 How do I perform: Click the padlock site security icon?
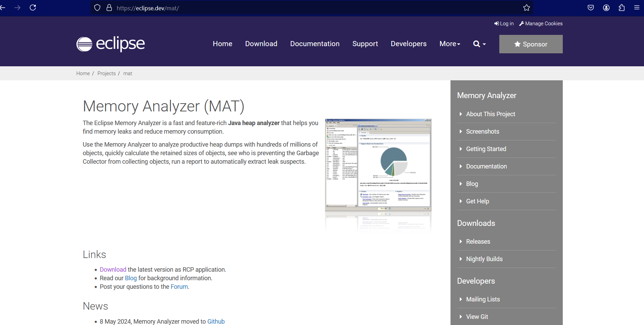[x=109, y=8]
